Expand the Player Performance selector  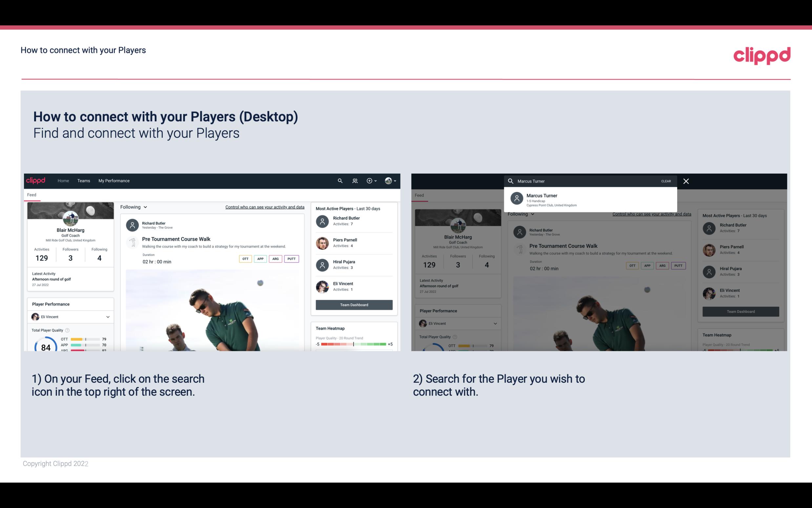(107, 317)
